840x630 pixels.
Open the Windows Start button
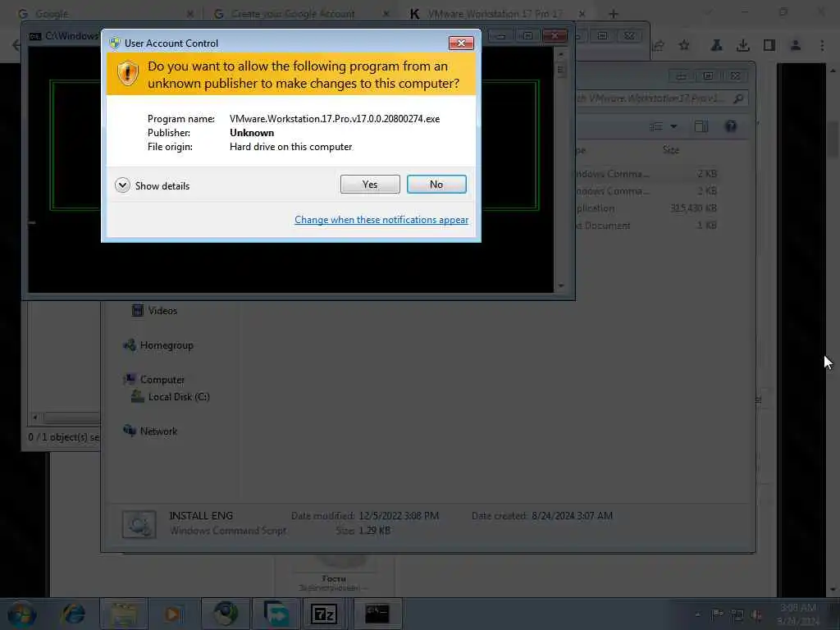pos(21,614)
